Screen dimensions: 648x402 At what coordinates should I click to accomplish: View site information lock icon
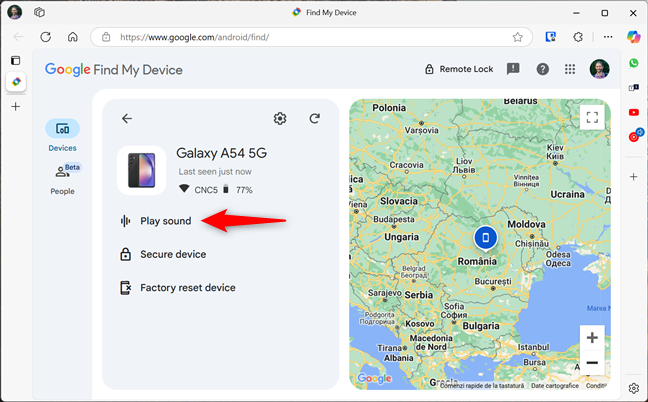click(x=106, y=37)
